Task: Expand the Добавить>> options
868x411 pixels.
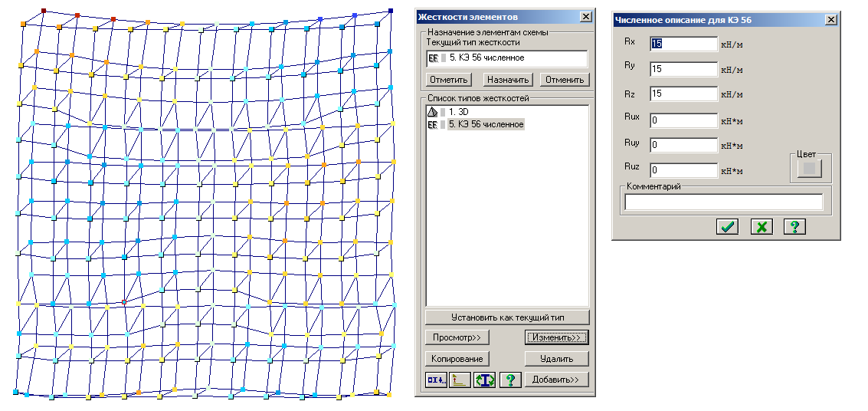Action: tap(556, 380)
